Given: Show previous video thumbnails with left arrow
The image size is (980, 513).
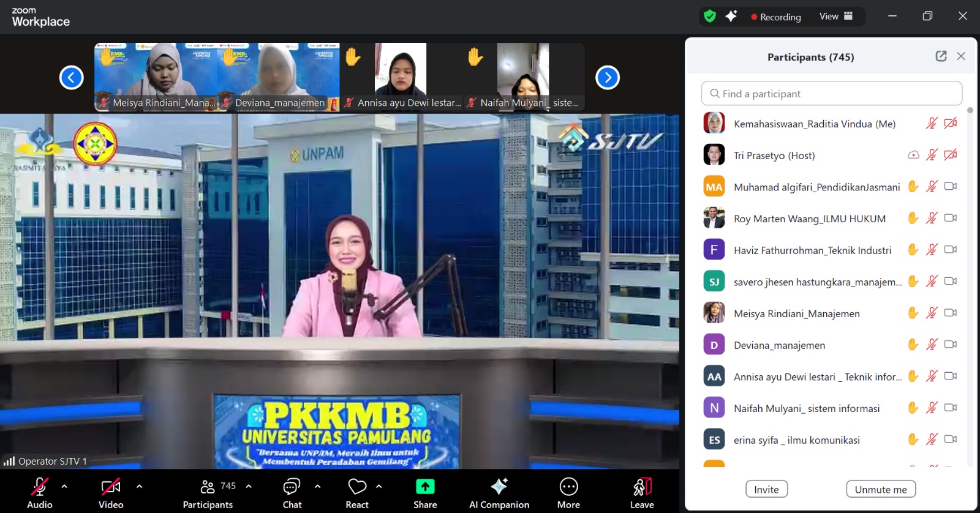Looking at the screenshot, I should (71, 78).
